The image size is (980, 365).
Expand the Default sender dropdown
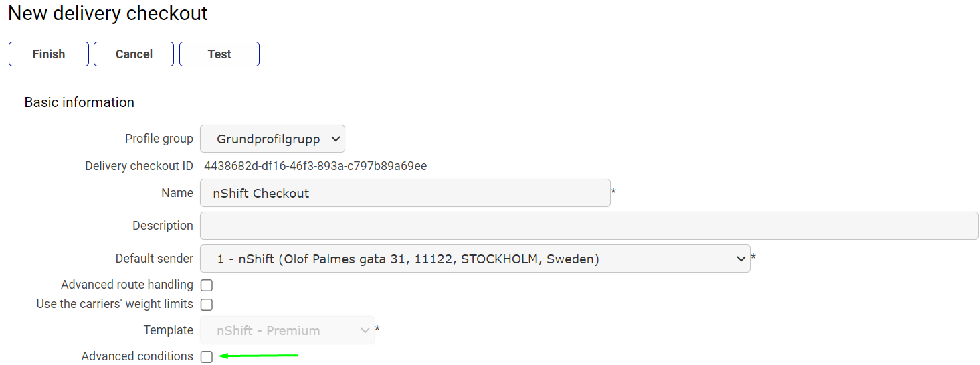[x=475, y=259]
